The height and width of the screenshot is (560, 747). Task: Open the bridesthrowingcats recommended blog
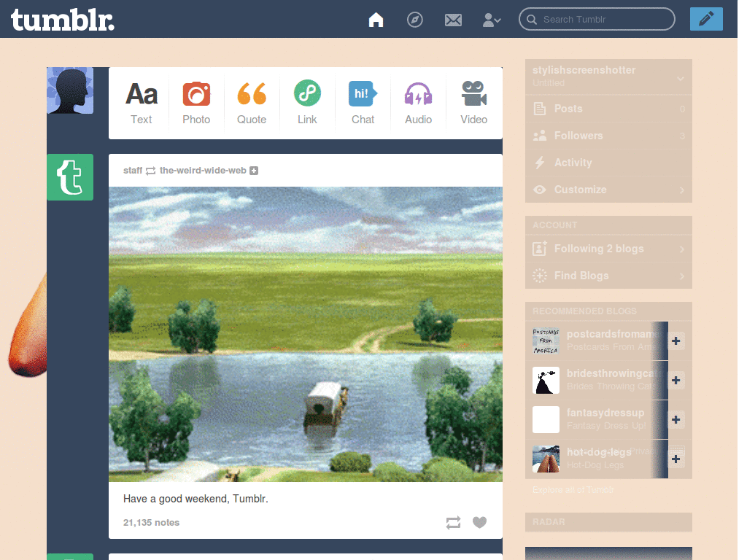coord(613,373)
